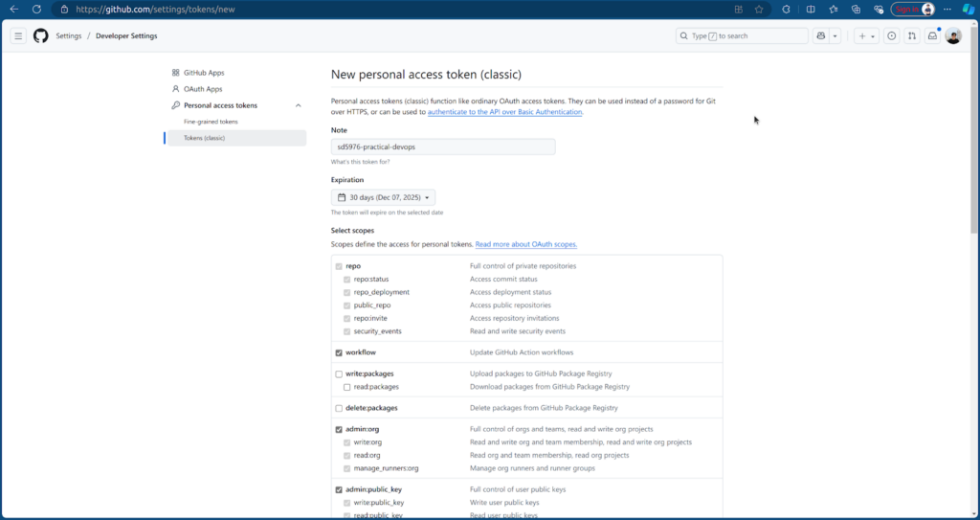
Task: Open the Notifications inbox icon
Action: pos(932,36)
